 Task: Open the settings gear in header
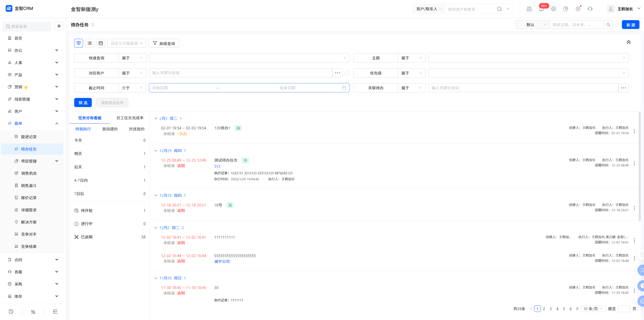[553, 9]
